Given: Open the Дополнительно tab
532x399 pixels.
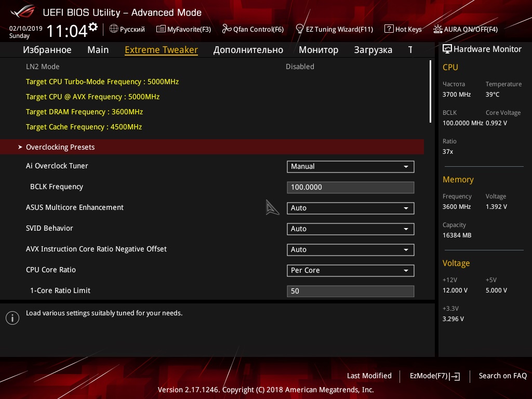Looking at the screenshot, I should pyautogui.click(x=248, y=50).
